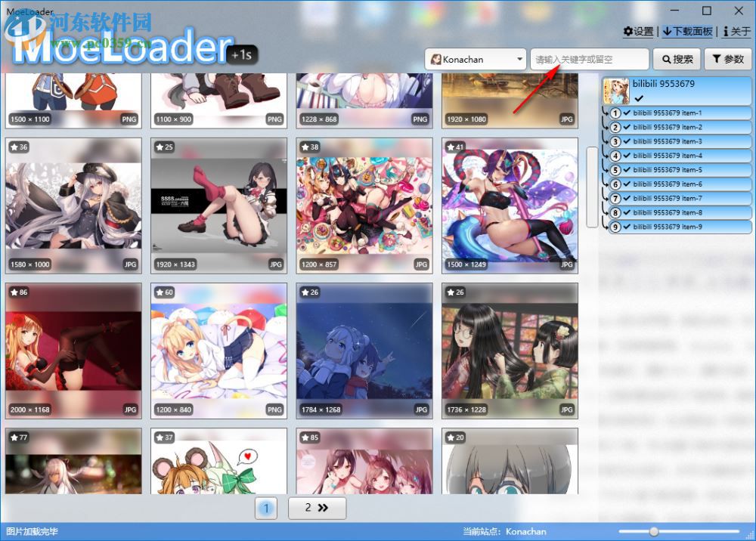Viewport: 756px width, 541px height.
Task: Click the image list vertical scrollbar
Action: (x=592, y=187)
